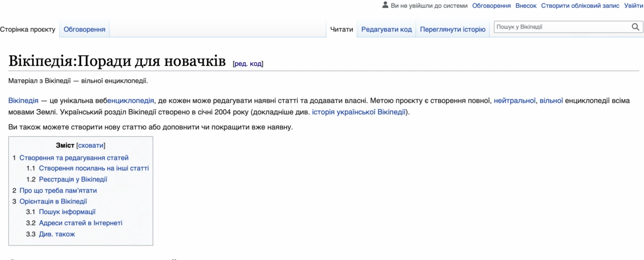Jump to Адреси статей в Інтернеті section
The height and width of the screenshot is (260, 644).
pyautogui.click(x=81, y=223)
